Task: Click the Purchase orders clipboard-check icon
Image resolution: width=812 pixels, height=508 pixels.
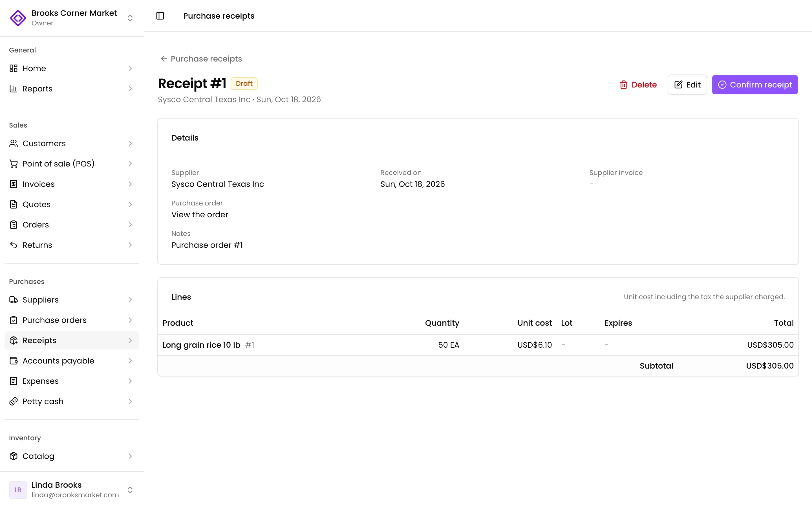Action: [14, 320]
